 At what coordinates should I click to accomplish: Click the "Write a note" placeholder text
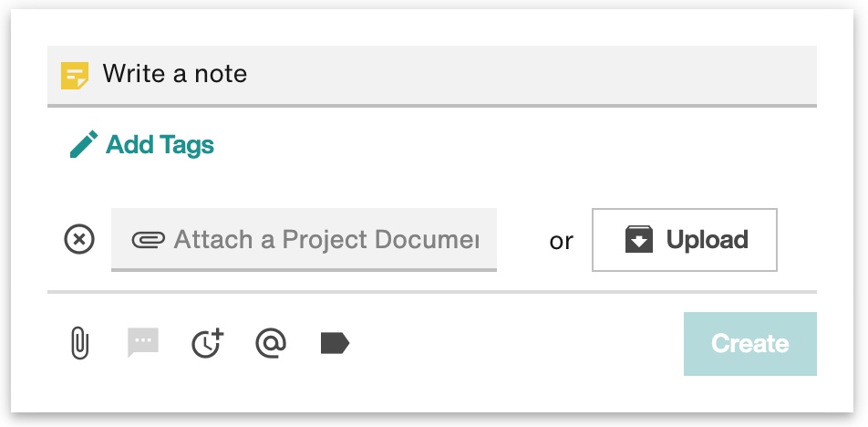tap(175, 74)
